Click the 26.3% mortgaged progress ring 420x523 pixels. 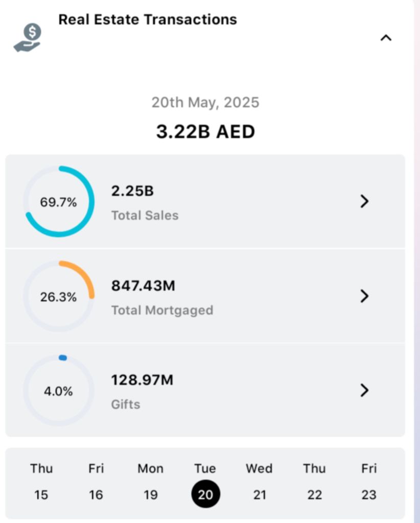[59, 297]
